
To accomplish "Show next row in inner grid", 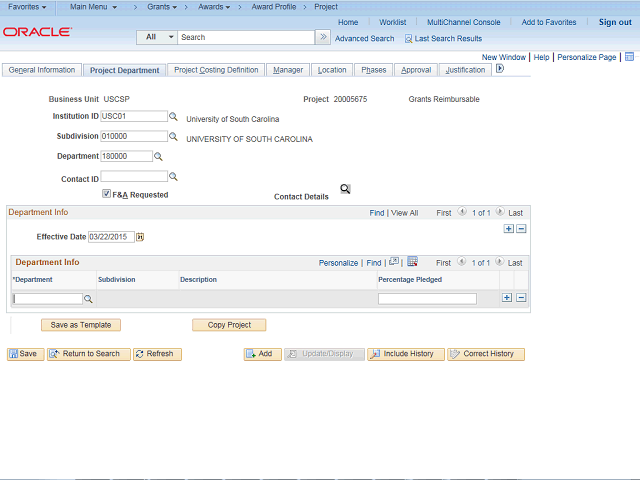I will click(500, 261).
